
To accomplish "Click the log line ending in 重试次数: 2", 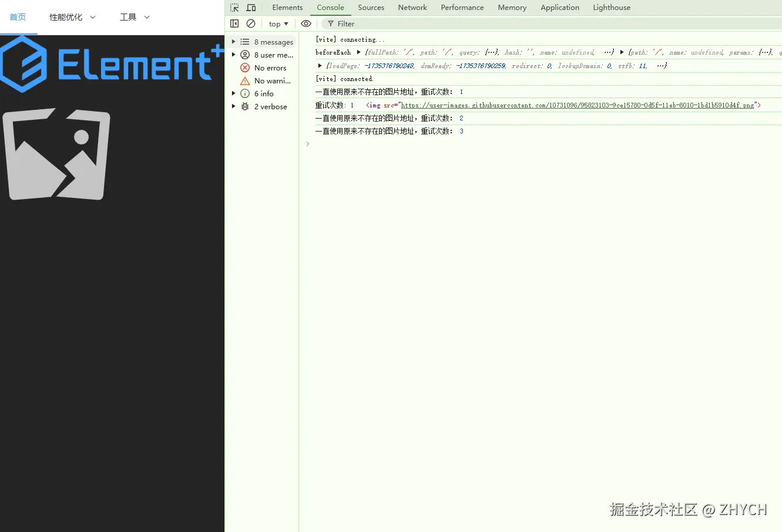I will 390,118.
